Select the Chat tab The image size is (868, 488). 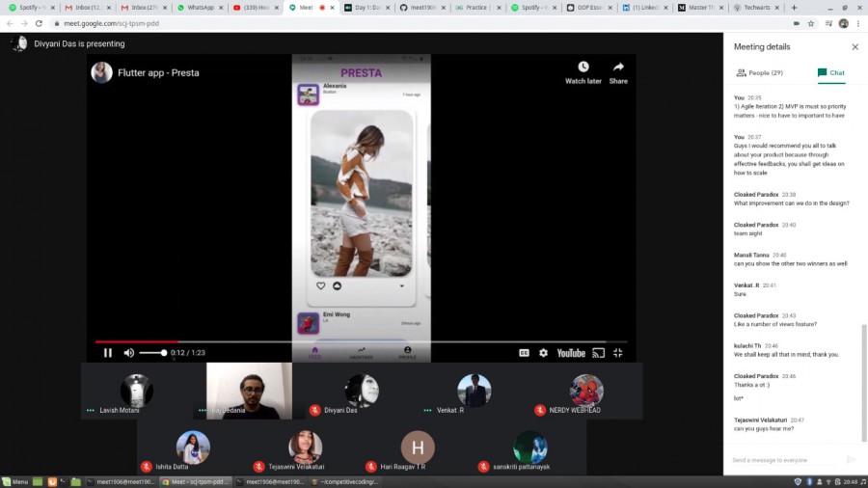(x=831, y=72)
